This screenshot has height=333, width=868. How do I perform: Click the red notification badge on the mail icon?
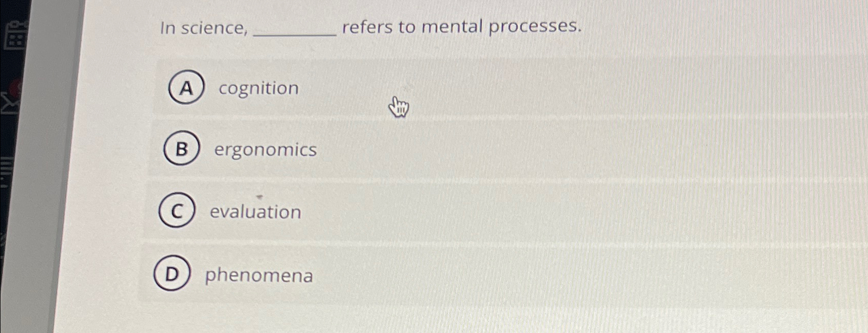(x=14, y=86)
